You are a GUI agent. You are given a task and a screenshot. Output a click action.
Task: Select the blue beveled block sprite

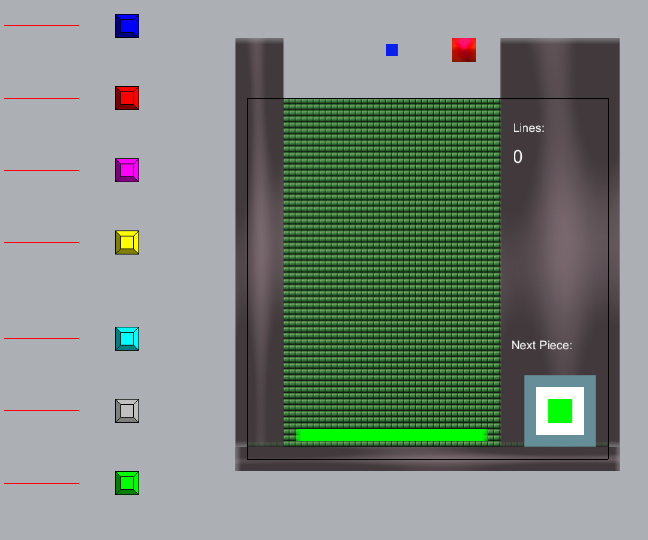click(x=127, y=26)
